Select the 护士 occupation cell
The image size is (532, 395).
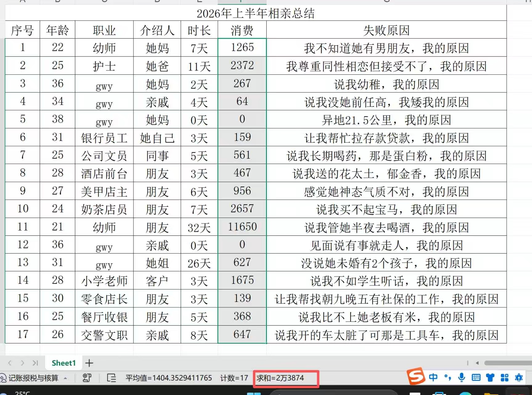click(104, 65)
